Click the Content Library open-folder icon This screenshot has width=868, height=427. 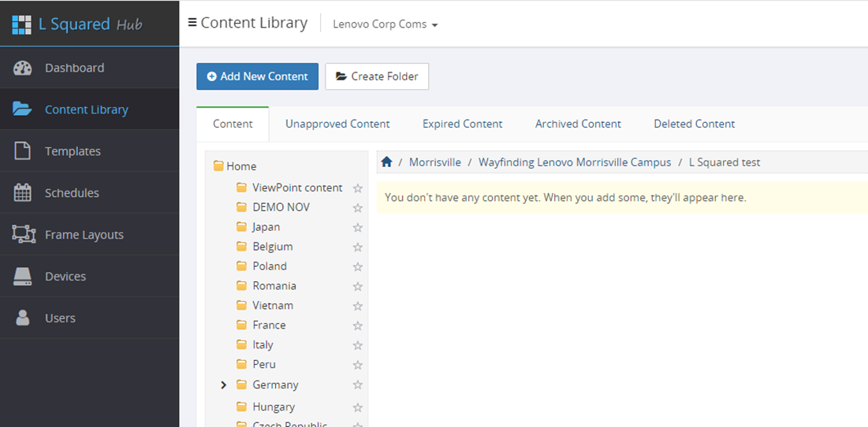pyautogui.click(x=22, y=109)
